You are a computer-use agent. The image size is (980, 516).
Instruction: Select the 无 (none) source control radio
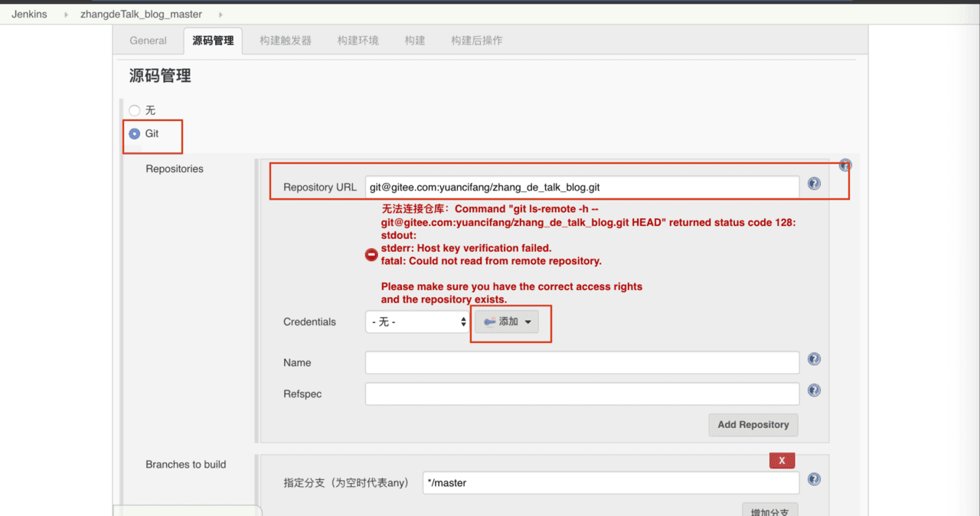point(135,110)
